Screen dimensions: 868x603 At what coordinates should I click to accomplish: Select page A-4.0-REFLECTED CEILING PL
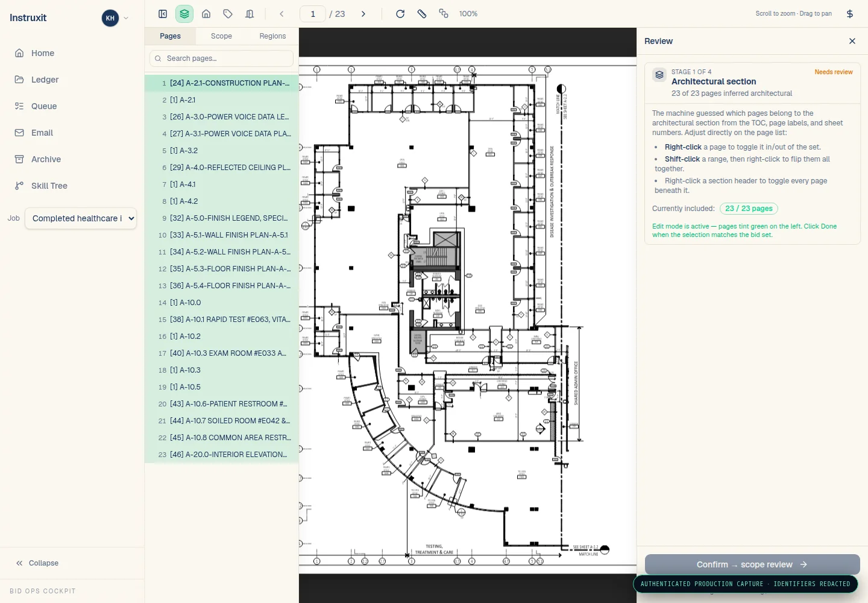click(x=222, y=168)
